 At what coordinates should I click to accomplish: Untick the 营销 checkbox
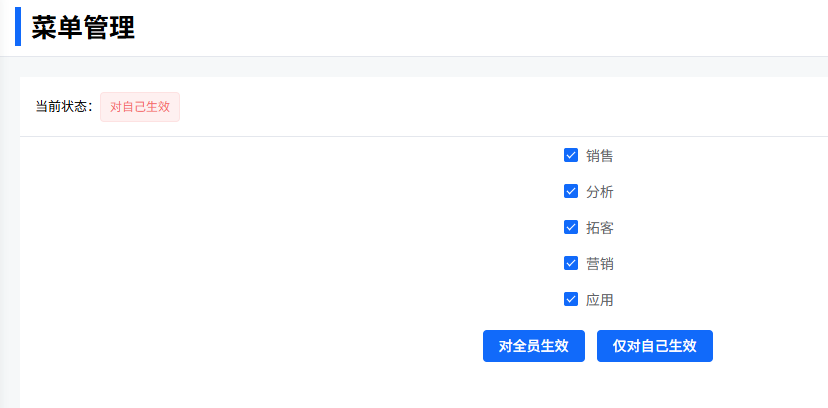[x=571, y=263]
